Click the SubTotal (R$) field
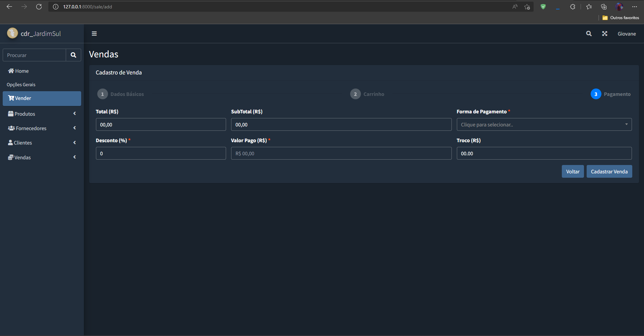Screen dimensions: 644x336 tap(341, 124)
